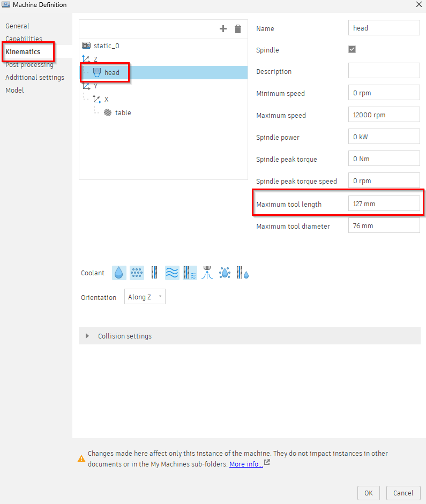Open the Post processing page

click(x=29, y=65)
